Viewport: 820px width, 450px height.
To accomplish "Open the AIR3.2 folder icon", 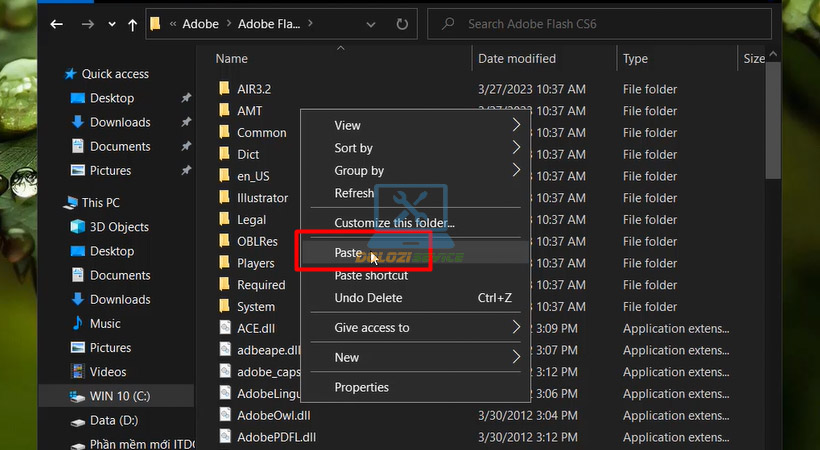I will [x=225, y=89].
